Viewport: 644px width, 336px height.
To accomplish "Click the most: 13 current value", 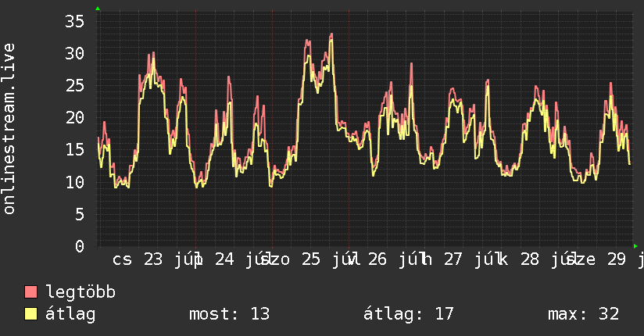I will point(229,314).
